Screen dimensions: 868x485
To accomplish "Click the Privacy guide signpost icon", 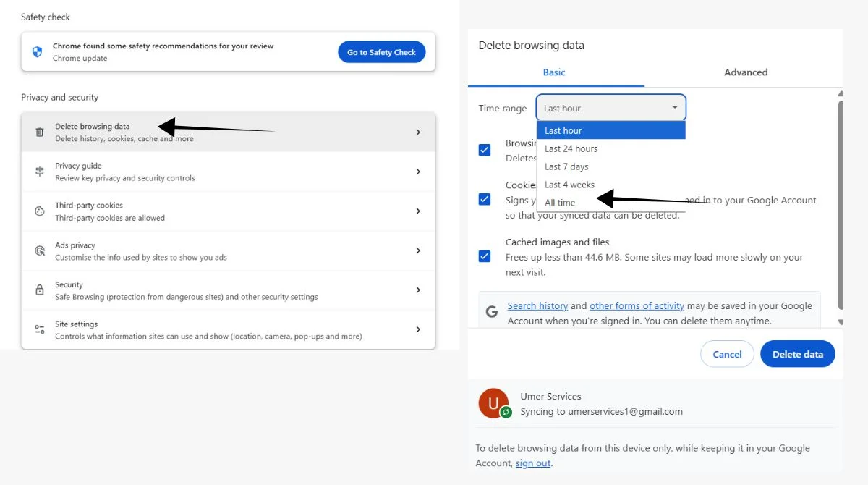I will coord(40,172).
